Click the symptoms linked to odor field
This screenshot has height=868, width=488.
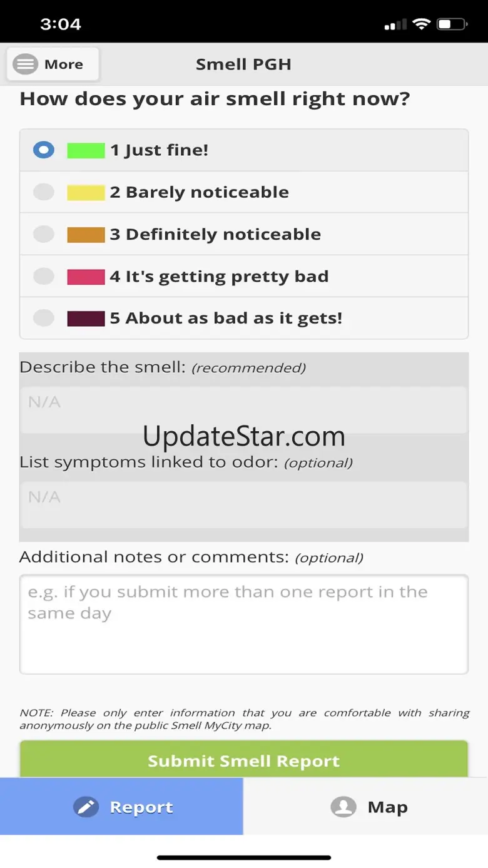pyautogui.click(x=243, y=504)
